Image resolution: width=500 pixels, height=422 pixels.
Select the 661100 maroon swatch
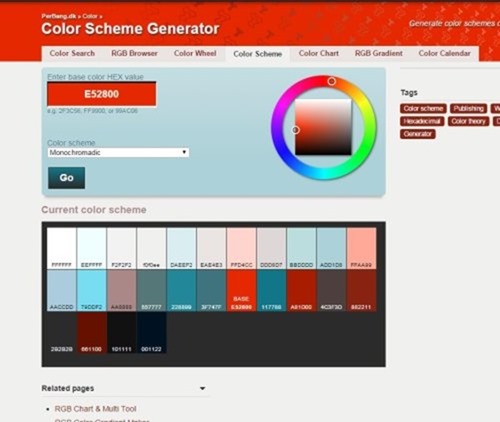[x=92, y=332]
